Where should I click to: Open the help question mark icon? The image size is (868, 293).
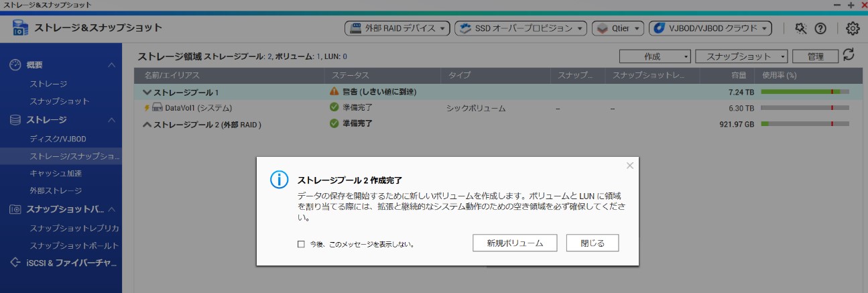[x=820, y=28]
